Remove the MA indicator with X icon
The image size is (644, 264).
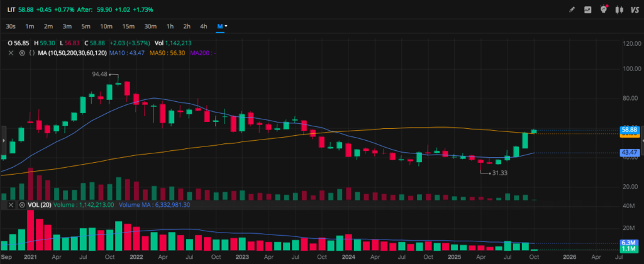pos(11,53)
